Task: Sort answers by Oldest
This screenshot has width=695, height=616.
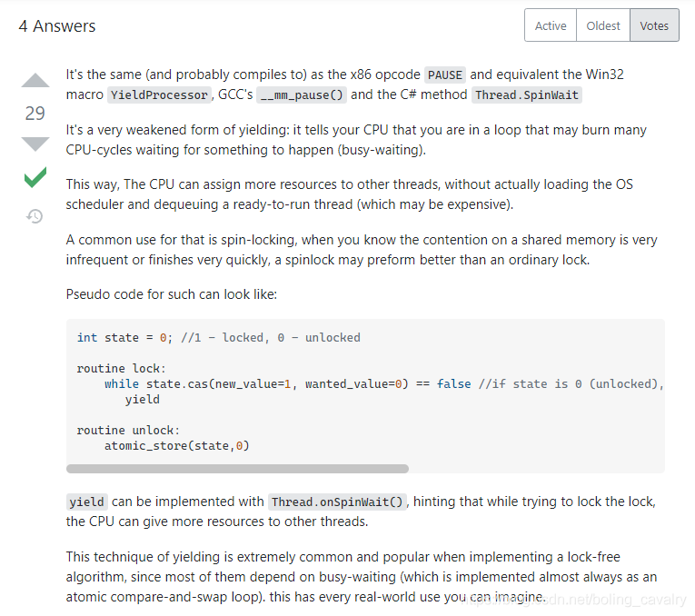Action: (603, 25)
